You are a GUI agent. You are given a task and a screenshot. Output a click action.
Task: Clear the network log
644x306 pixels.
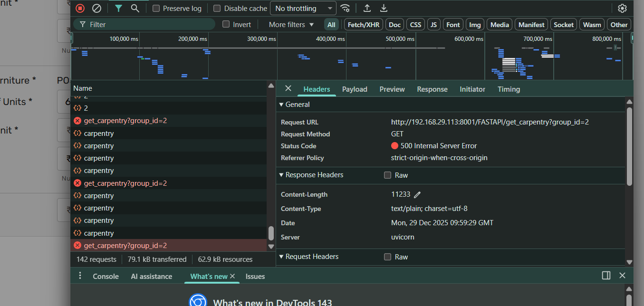(96, 8)
